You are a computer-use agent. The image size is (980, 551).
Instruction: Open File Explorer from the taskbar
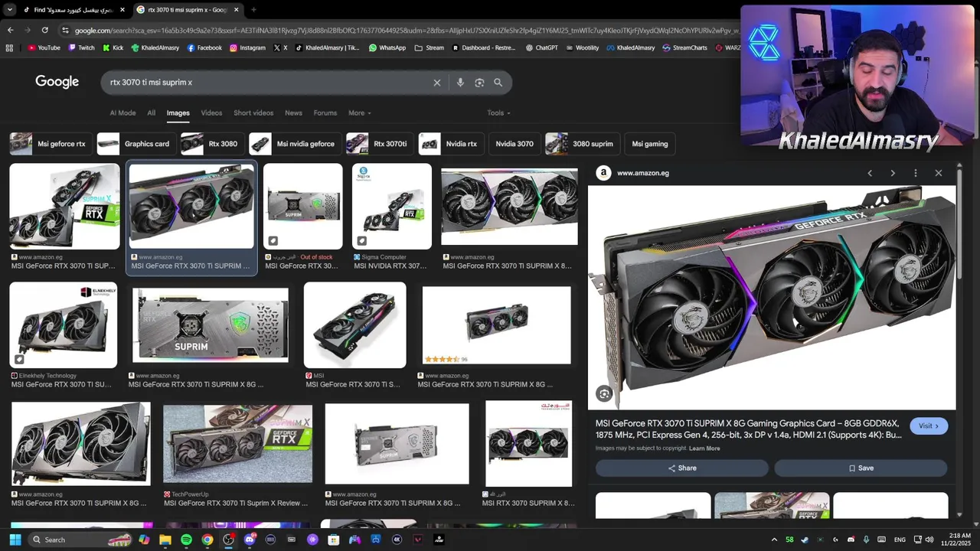tap(165, 540)
